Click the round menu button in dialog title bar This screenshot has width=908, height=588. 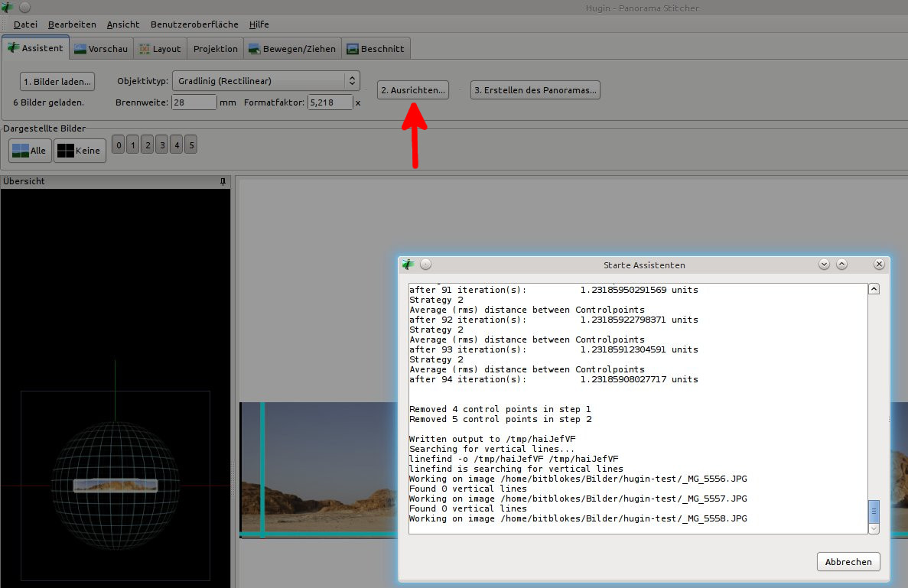[x=425, y=265]
